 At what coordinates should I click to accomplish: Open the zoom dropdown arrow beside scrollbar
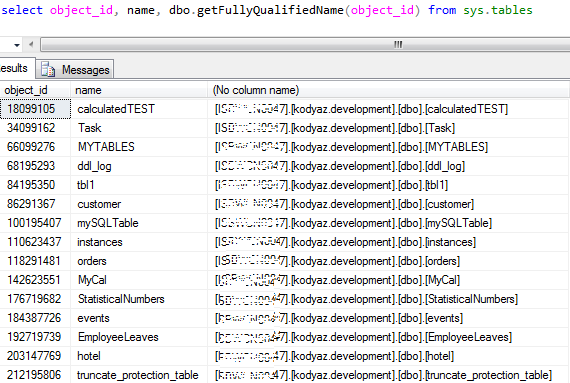click(17, 45)
